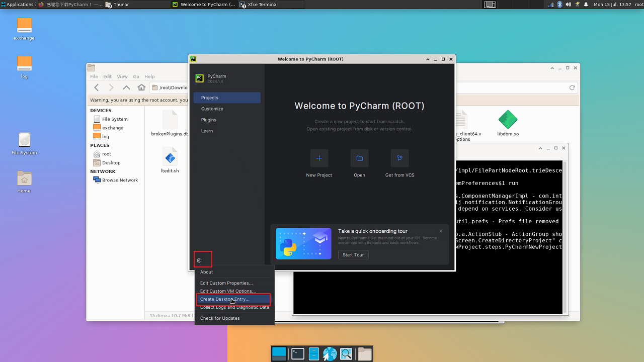Screen dimensions: 644x362
Task: Dismiss the onboarding tour banner
Action: pos(441,231)
